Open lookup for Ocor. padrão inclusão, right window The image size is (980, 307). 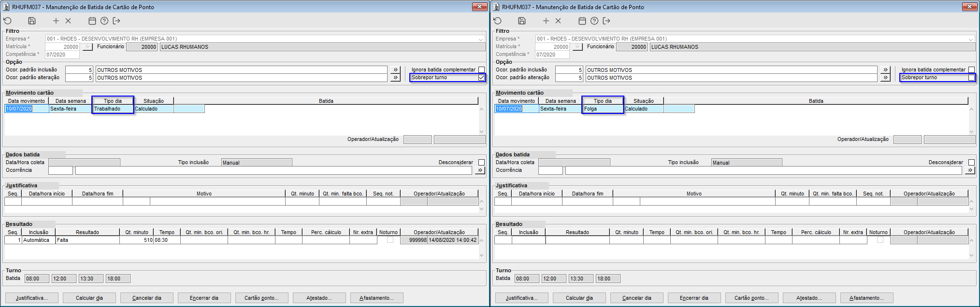point(885,70)
